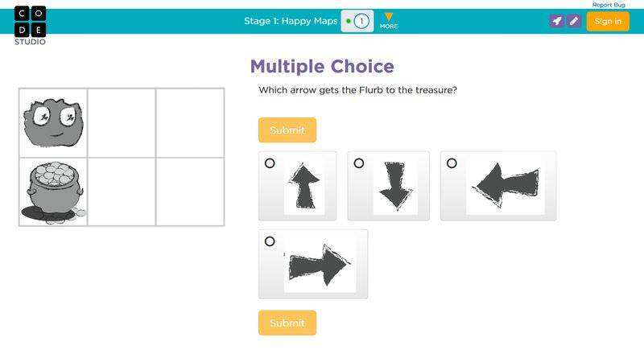Open the Stage 1: Happy Maps title

290,21
